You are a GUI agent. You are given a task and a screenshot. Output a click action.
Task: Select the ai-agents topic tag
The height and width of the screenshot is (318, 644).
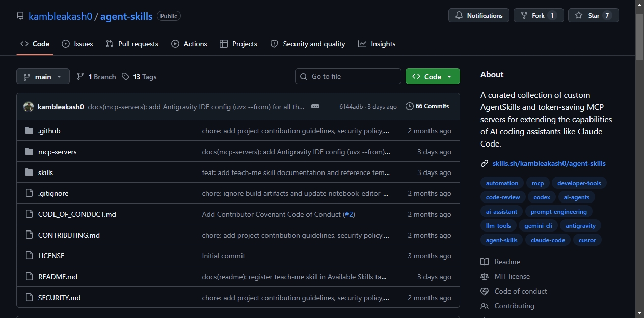click(x=577, y=197)
